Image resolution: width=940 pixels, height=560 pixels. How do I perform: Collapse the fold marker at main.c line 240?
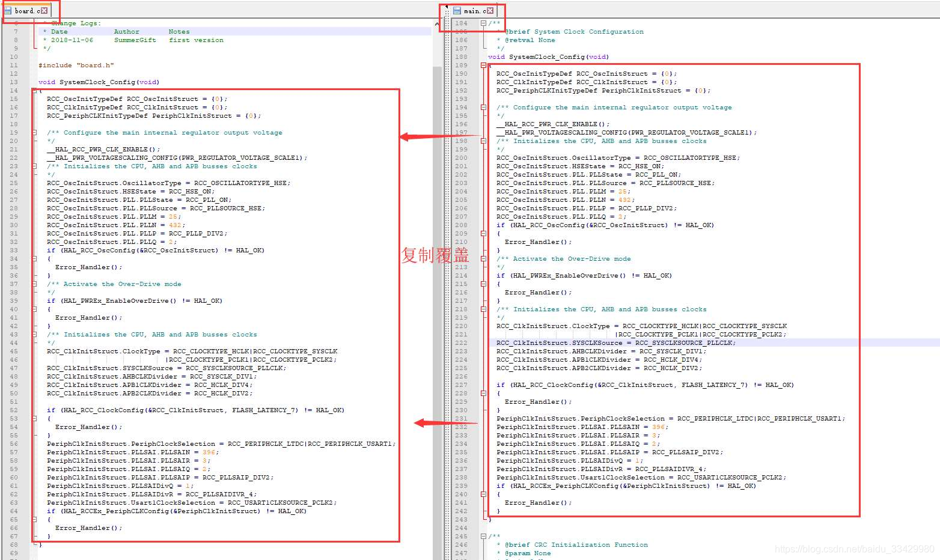pos(483,494)
